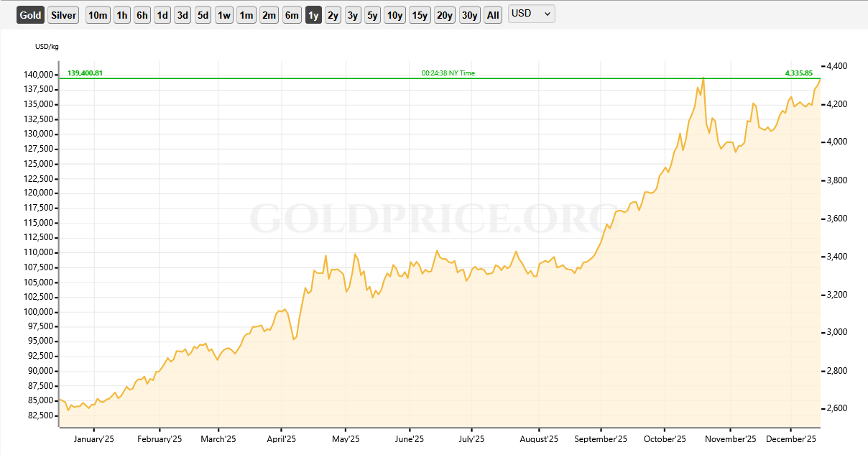Set time range to 10m
Viewport: 868px width, 455px height.
[98, 15]
